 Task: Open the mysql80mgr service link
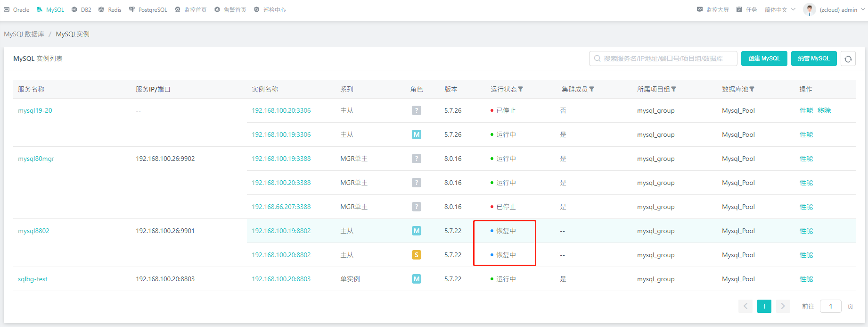[x=36, y=159]
